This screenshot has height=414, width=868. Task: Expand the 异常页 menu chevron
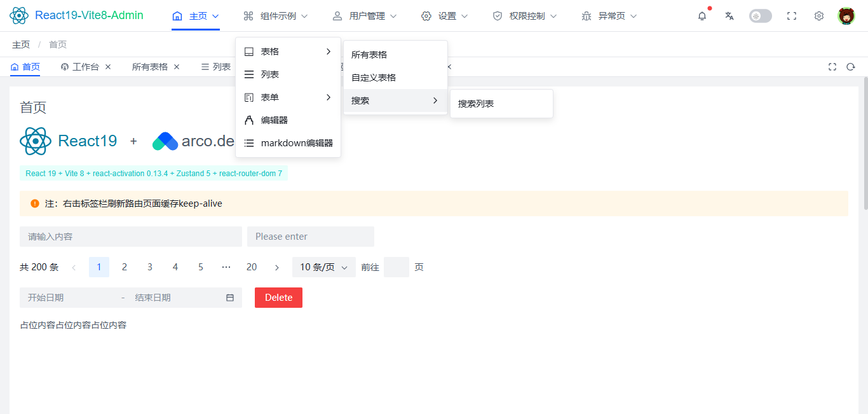pos(634,16)
